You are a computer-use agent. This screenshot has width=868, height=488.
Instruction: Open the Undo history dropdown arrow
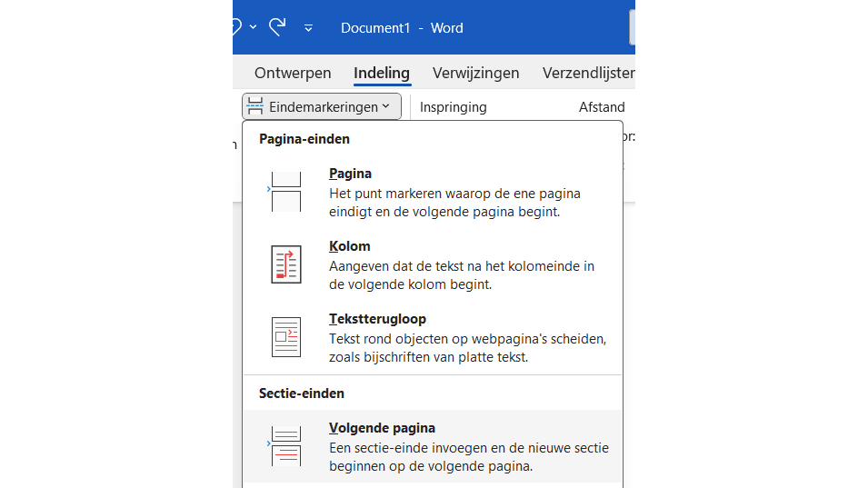click(253, 27)
